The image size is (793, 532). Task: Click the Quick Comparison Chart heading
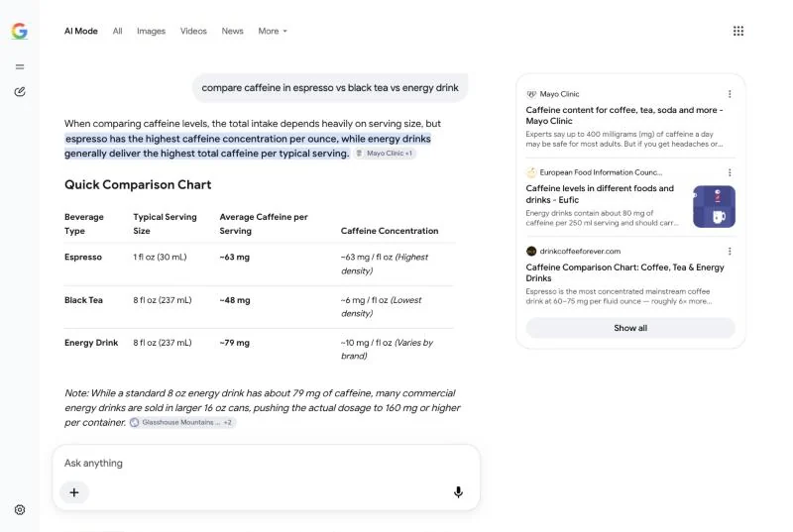pos(138,184)
